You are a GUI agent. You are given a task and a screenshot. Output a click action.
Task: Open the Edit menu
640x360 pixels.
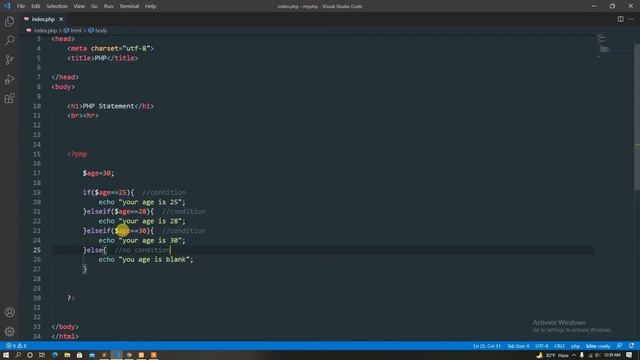(x=36, y=6)
